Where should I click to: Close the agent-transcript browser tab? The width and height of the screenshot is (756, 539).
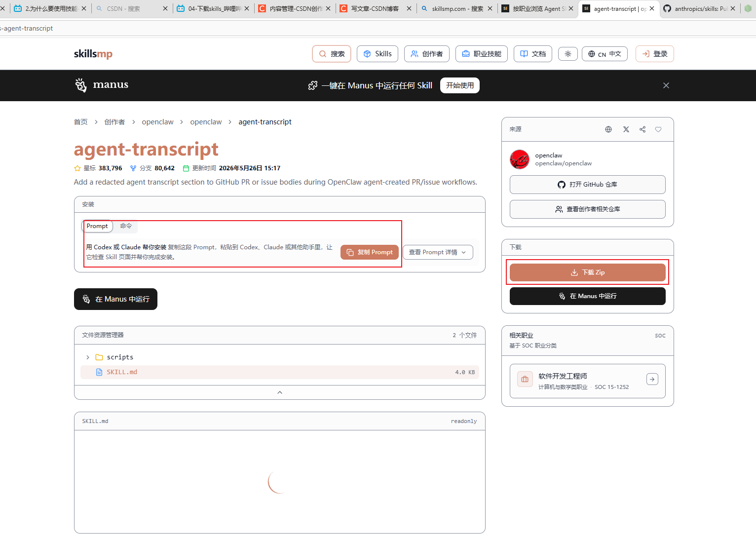coord(652,8)
